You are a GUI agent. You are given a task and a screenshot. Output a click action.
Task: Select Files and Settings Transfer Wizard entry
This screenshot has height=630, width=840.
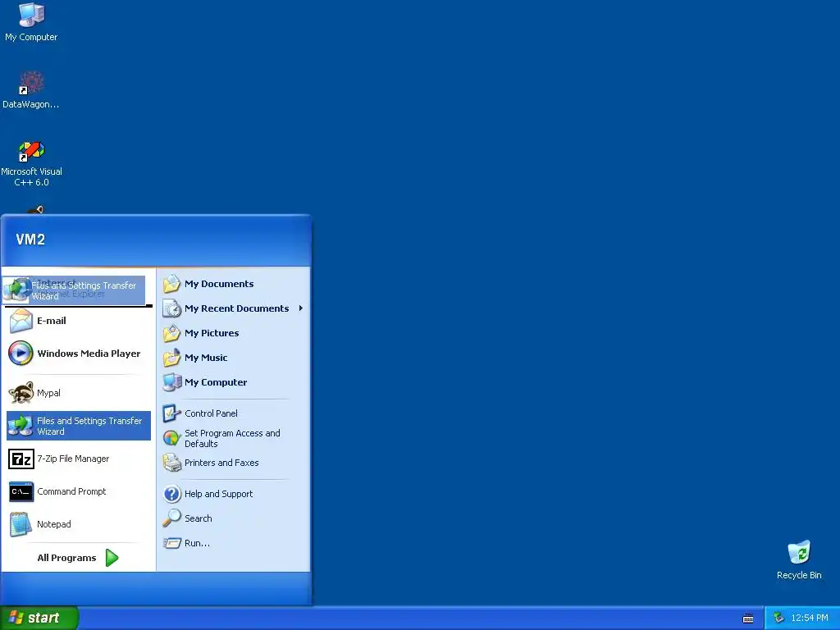(x=78, y=426)
